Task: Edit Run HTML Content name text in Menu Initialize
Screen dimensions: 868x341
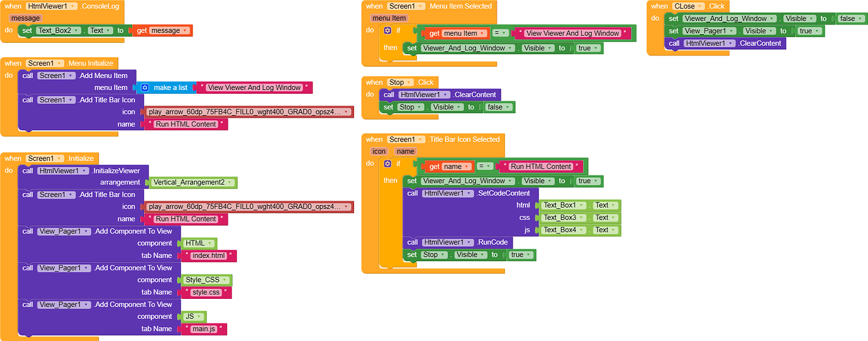Action: point(186,124)
